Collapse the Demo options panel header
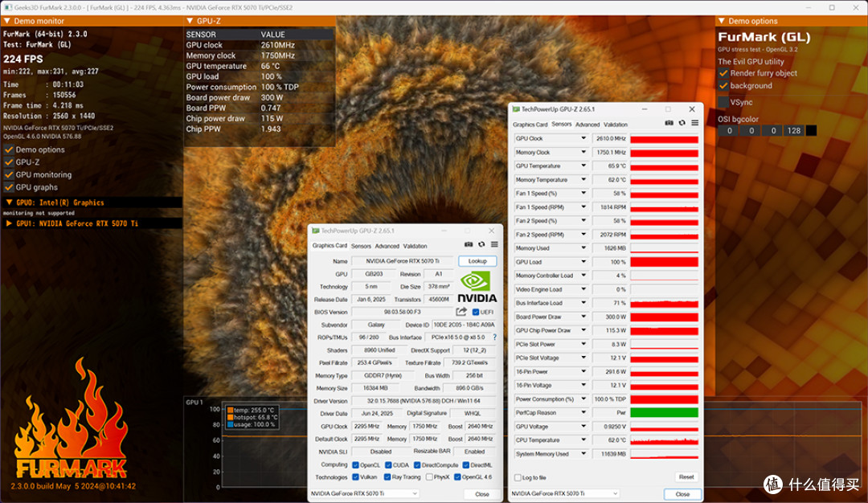 pyautogui.click(x=721, y=21)
